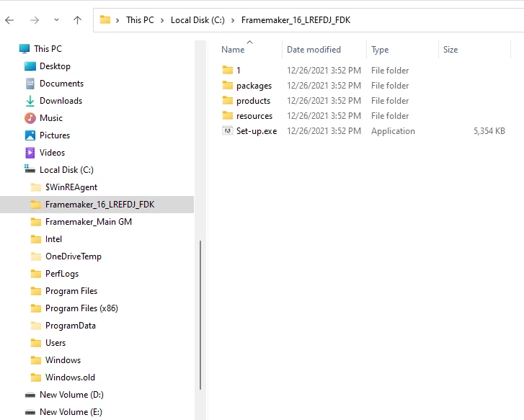Open Users folder in the tree
The image size is (524, 420).
pyautogui.click(x=55, y=343)
